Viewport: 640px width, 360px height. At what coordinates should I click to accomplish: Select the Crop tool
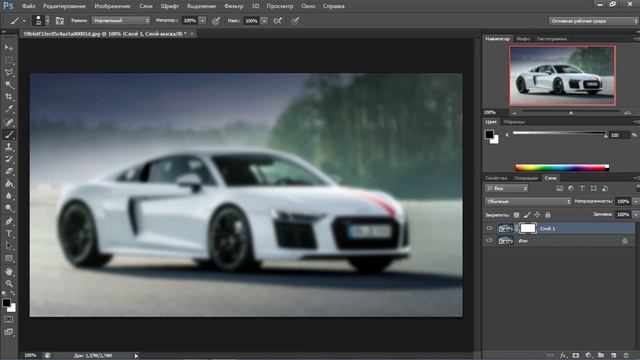(x=9, y=97)
